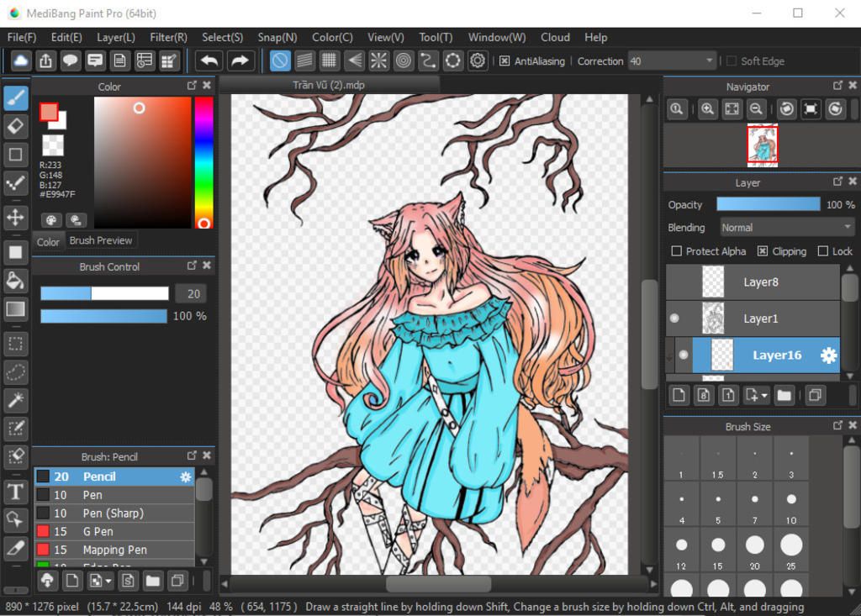Select the Eraser tool
Viewport: 861px width, 616px height.
click(15, 127)
